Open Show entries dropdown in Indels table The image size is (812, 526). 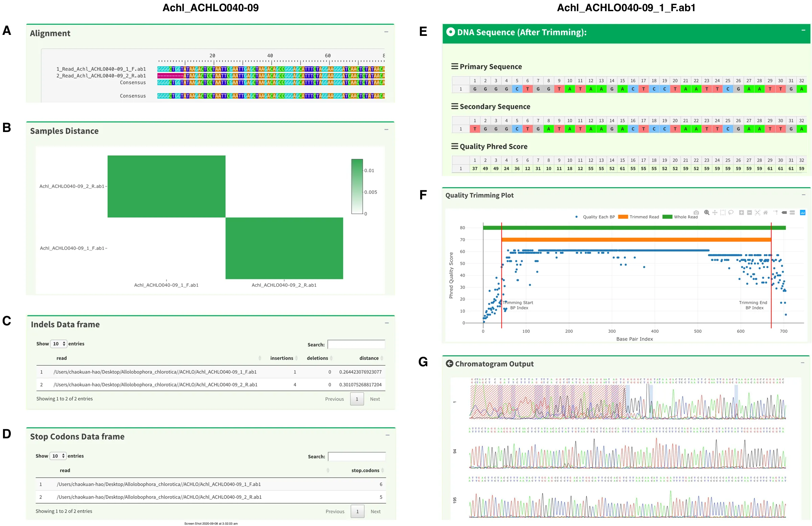coord(59,344)
